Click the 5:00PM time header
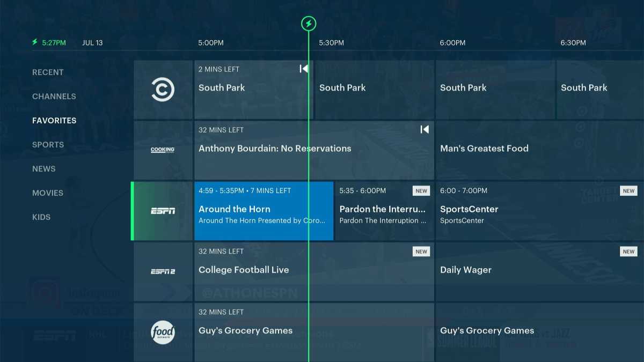Image resolution: width=644 pixels, height=362 pixels. [x=211, y=43]
